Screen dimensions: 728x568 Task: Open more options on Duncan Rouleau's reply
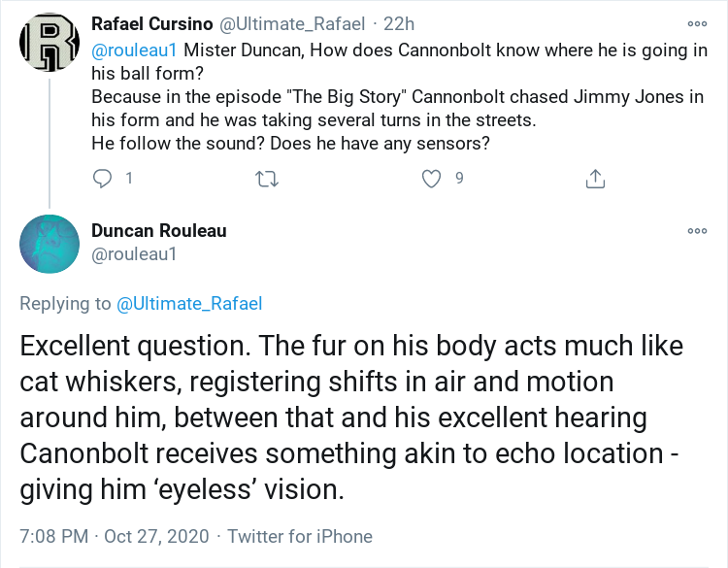click(x=697, y=231)
